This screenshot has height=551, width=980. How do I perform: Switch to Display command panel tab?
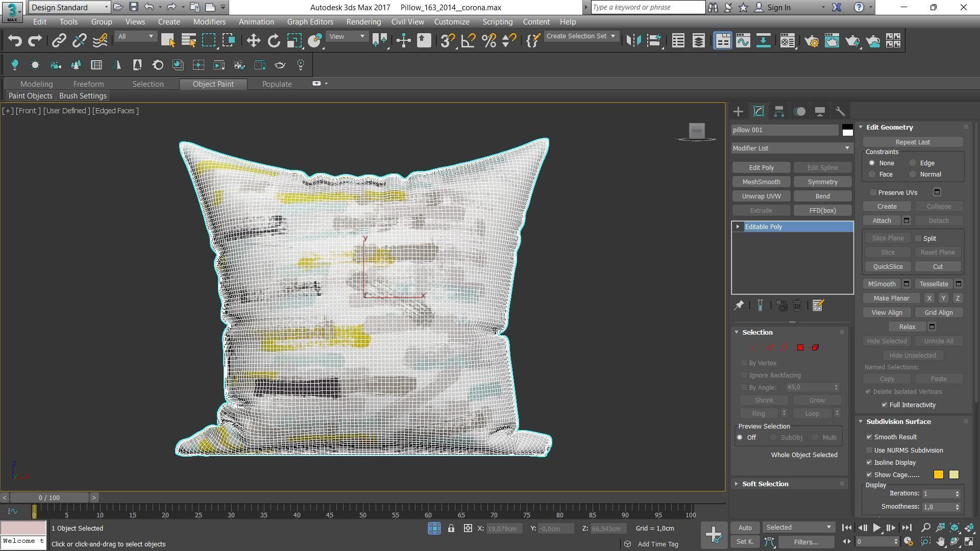[x=820, y=111]
